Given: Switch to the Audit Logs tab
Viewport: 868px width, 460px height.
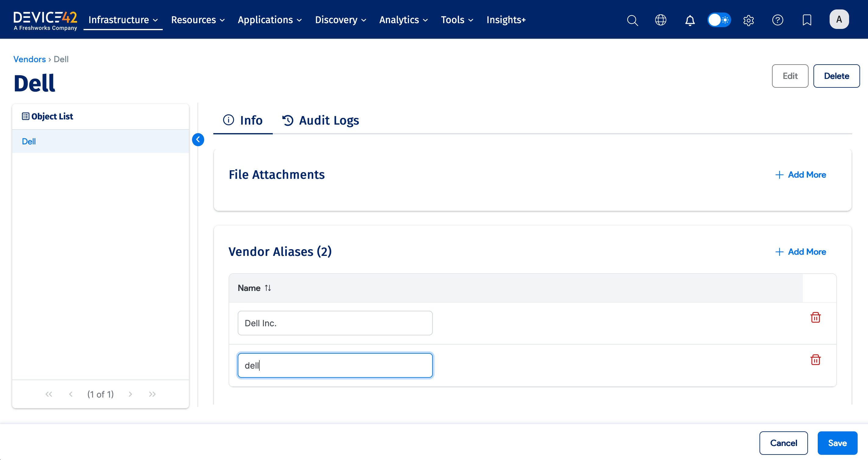Looking at the screenshot, I should point(320,120).
